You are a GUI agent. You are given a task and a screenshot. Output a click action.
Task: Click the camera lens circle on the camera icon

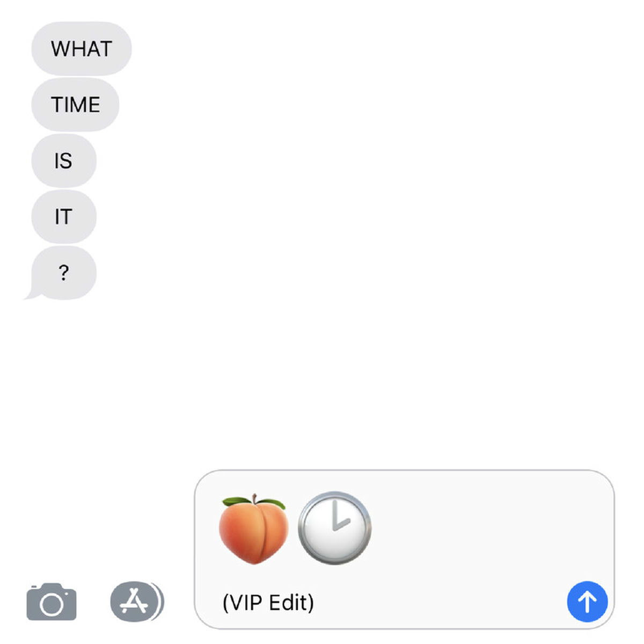[x=52, y=605]
